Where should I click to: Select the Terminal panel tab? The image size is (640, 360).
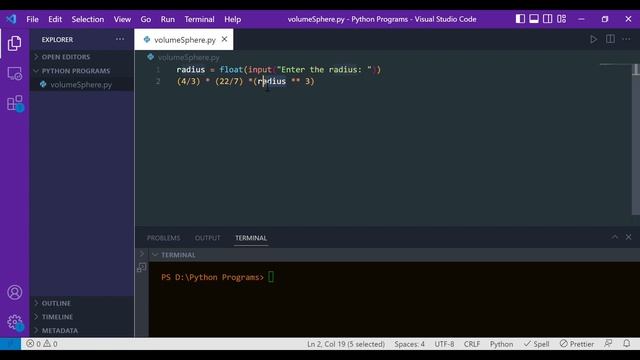[x=251, y=238]
